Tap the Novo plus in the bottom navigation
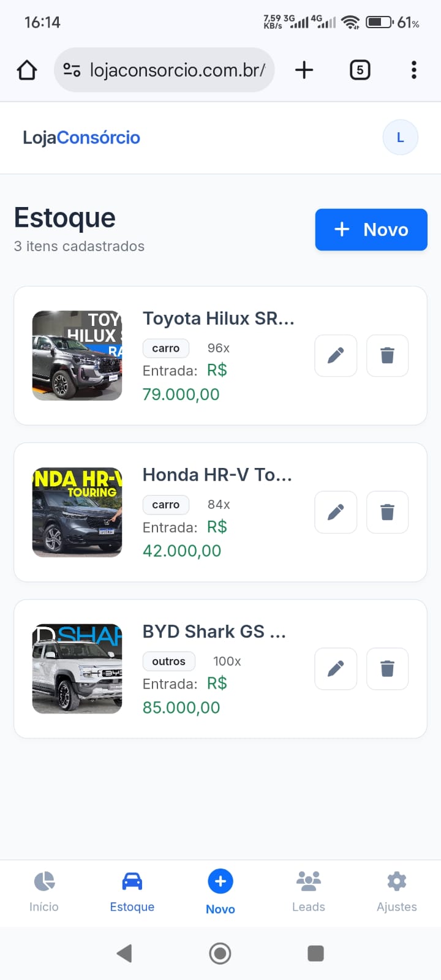441x980 pixels. point(221,883)
